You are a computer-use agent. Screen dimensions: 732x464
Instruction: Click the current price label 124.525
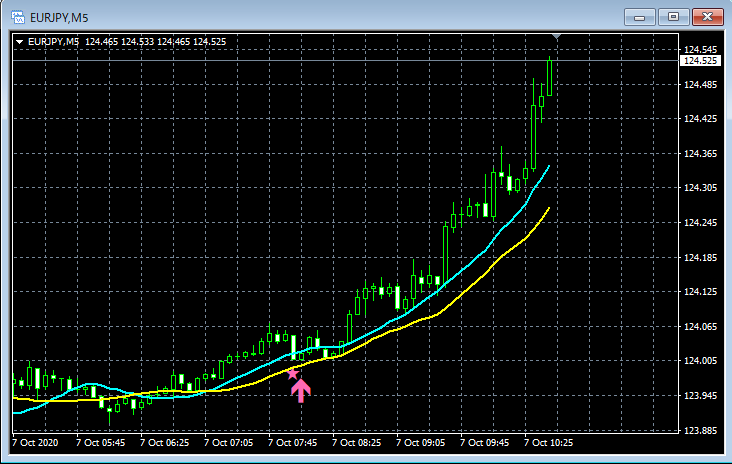(700, 61)
